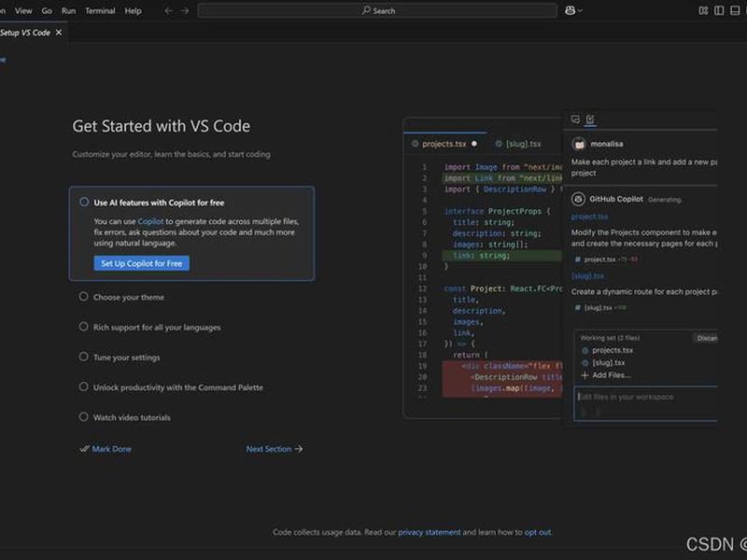Expand Choose your theme step
The height and width of the screenshot is (560, 747).
tap(129, 297)
